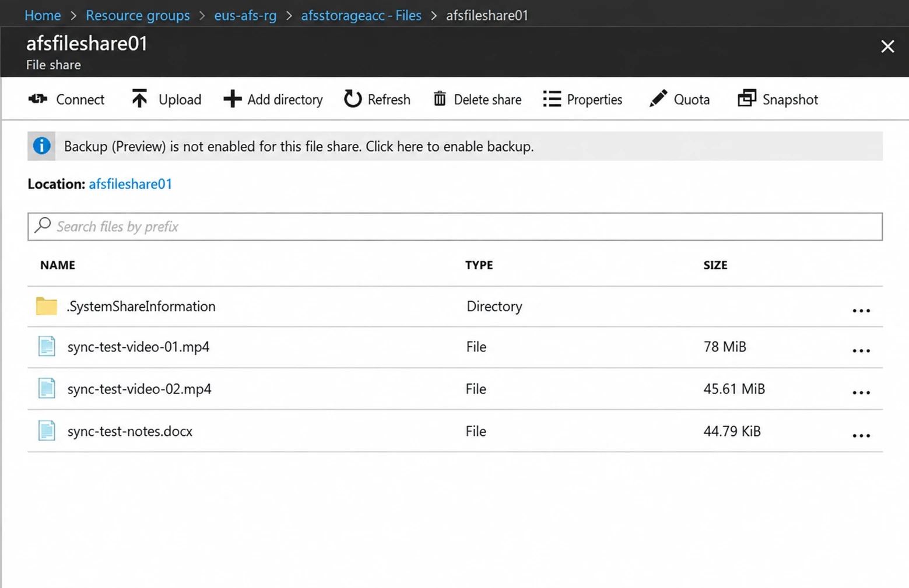Click the Refresh circular arrow icon

[x=353, y=99]
